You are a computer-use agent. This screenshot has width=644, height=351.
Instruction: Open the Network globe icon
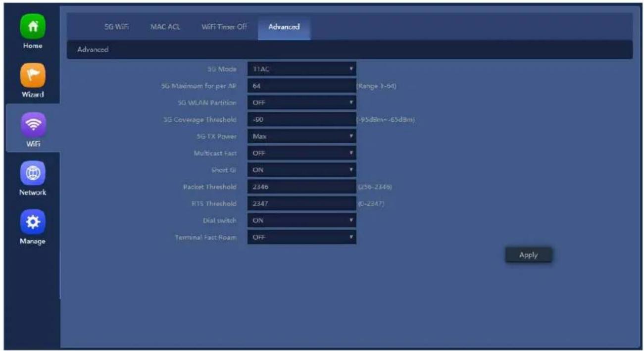[32, 172]
